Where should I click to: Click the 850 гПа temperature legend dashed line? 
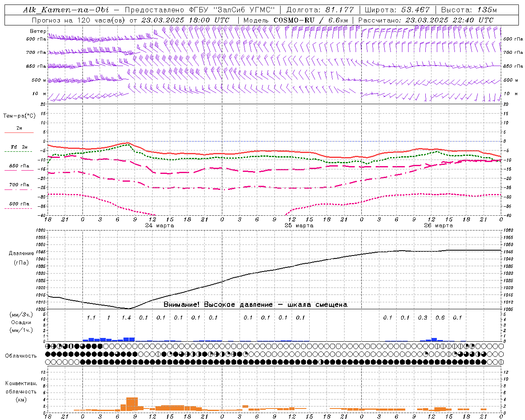(19, 170)
